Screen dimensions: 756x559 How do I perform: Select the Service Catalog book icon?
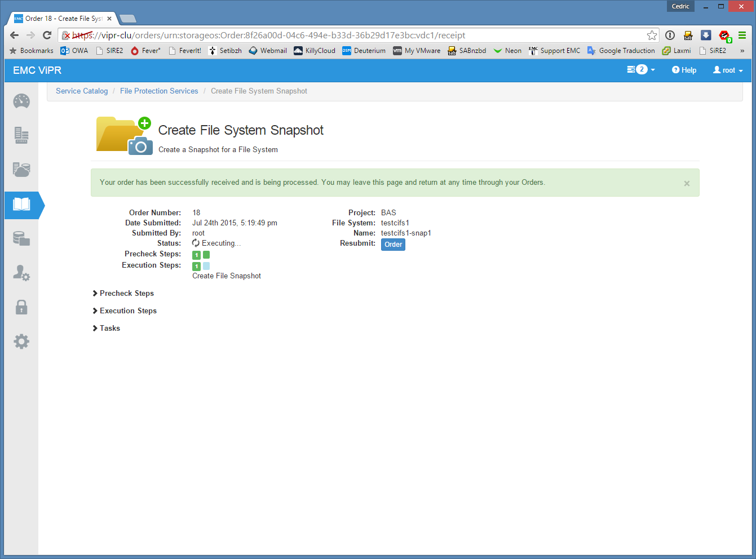pos(21,204)
